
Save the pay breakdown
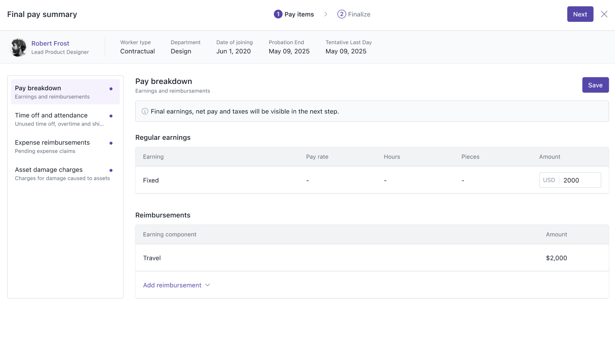(x=595, y=85)
